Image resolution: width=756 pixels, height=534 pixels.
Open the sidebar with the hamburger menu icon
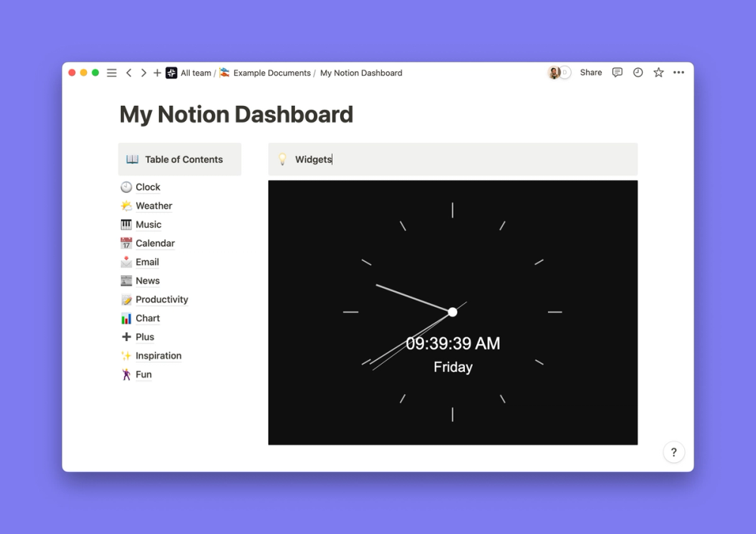tap(111, 73)
